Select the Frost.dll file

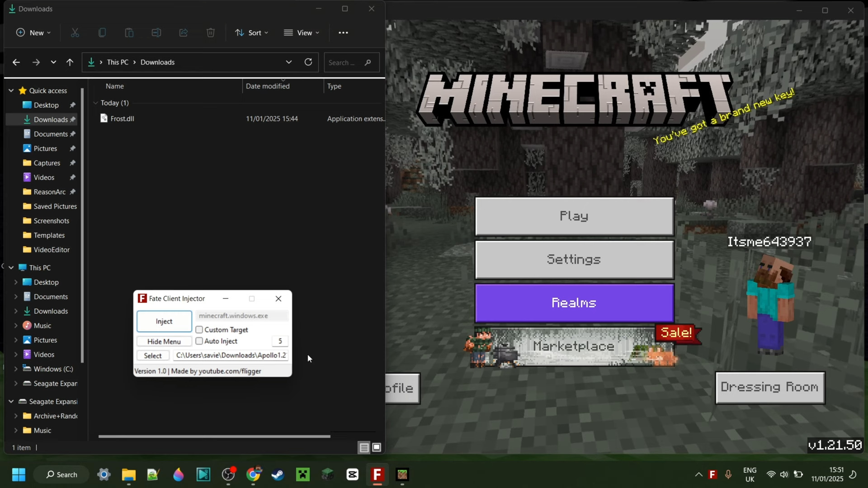pyautogui.click(x=123, y=118)
